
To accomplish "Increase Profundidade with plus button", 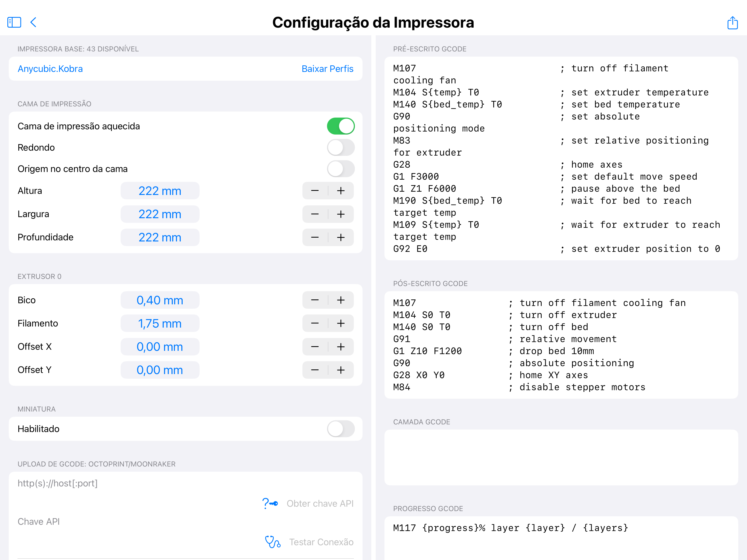I will [341, 237].
